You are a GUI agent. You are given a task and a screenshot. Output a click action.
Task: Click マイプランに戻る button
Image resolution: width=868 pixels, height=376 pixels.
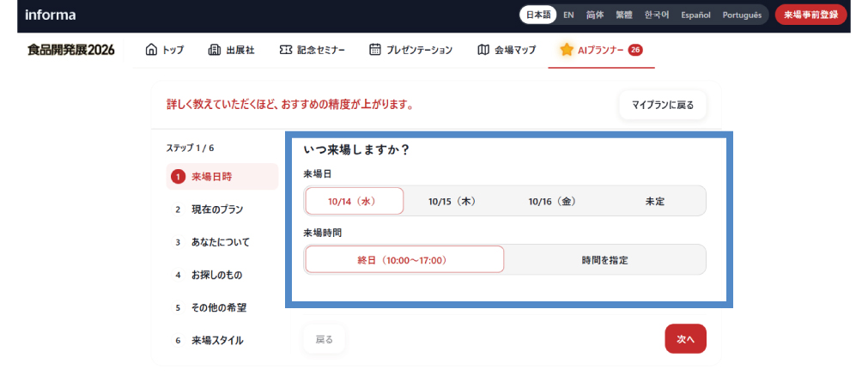[x=663, y=105]
